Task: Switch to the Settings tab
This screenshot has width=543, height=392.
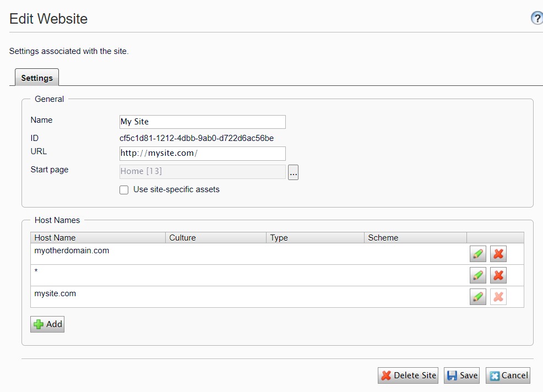Action: pos(37,78)
